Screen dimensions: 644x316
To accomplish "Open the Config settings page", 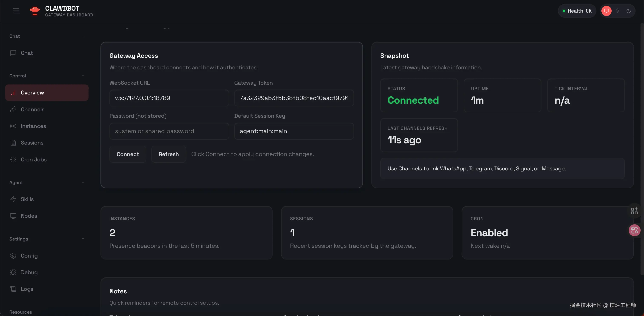I will 29,256.
